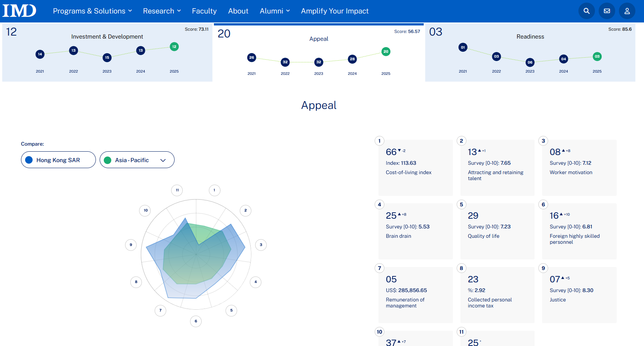644x346 pixels.
Task: Click radar axis label 3
Action: tap(261, 245)
